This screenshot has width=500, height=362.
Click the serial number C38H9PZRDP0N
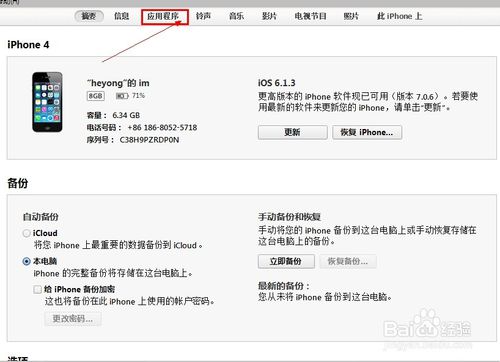[x=149, y=140]
